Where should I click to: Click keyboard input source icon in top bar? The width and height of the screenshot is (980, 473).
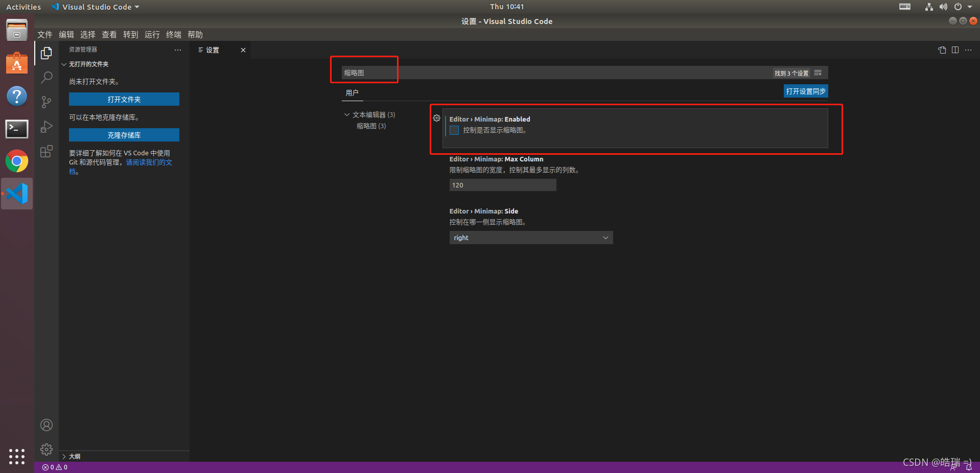click(905, 7)
